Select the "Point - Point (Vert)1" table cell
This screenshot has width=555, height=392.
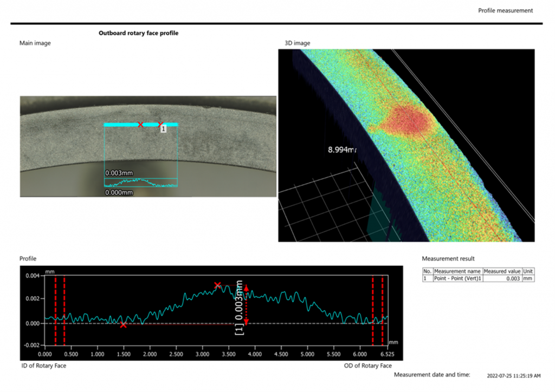click(457, 278)
